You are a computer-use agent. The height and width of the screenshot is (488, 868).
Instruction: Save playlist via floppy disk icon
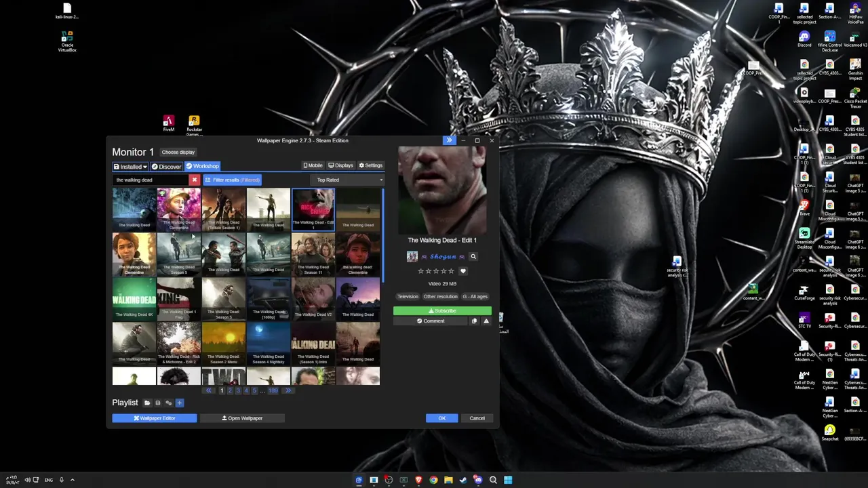[158, 403]
